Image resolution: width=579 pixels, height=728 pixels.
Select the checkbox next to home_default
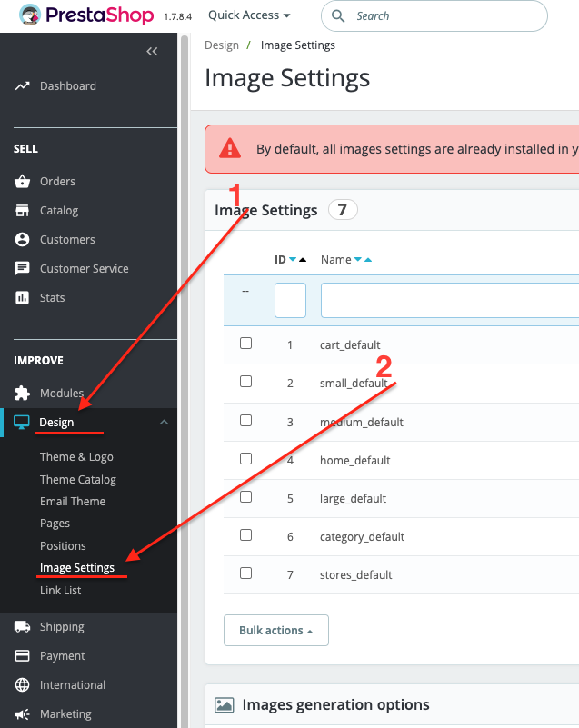pos(245,457)
